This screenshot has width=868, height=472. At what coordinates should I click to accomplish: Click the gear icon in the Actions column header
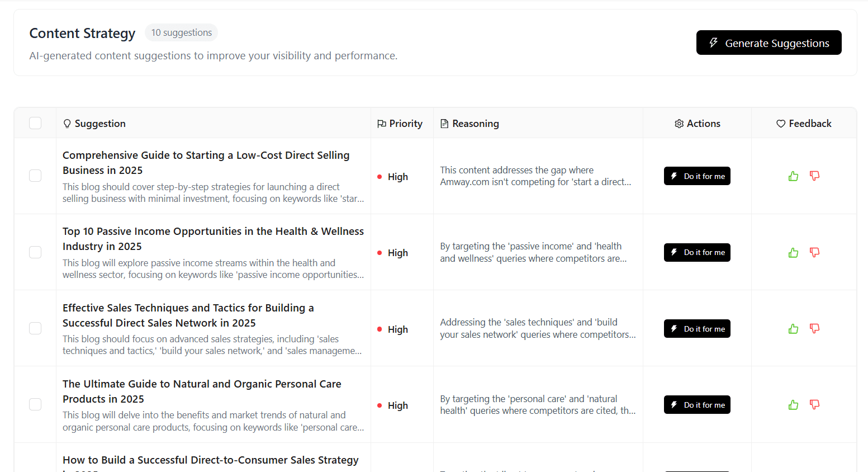click(679, 123)
